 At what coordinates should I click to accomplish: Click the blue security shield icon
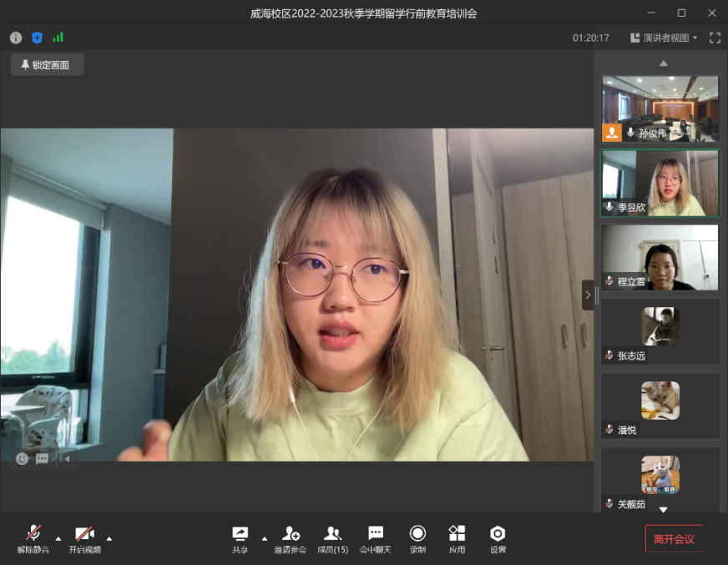point(37,38)
